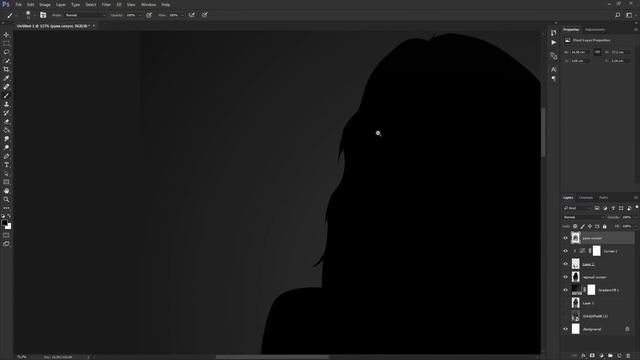The height and width of the screenshot is (360, 640).
Task: Open the File menu
Action: click(x=18, y=4)
